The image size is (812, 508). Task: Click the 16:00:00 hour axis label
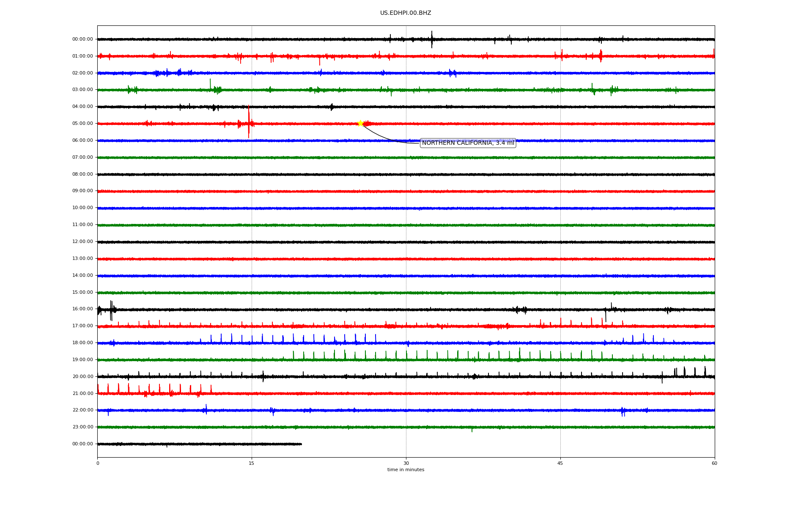tap(82, 309)
